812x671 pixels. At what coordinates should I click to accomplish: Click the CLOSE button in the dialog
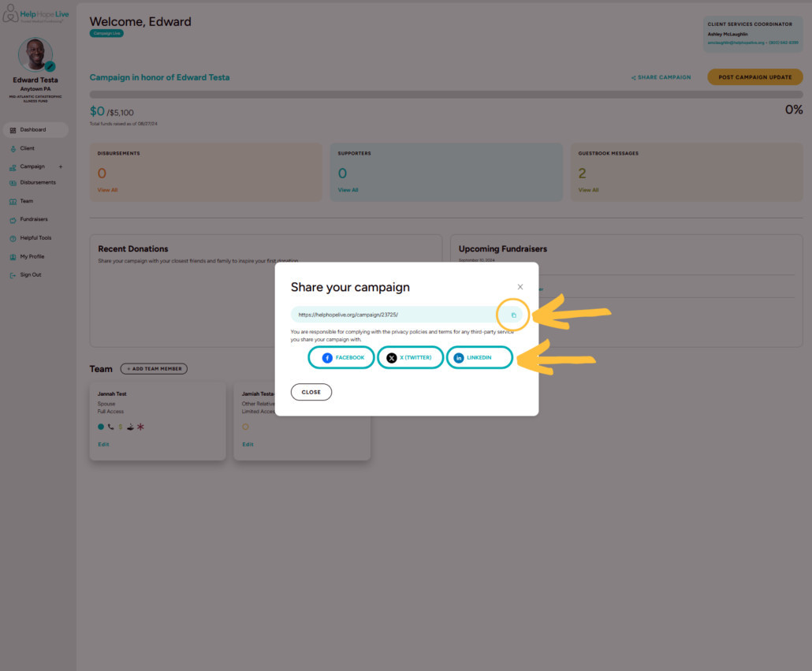click(311, 392)
